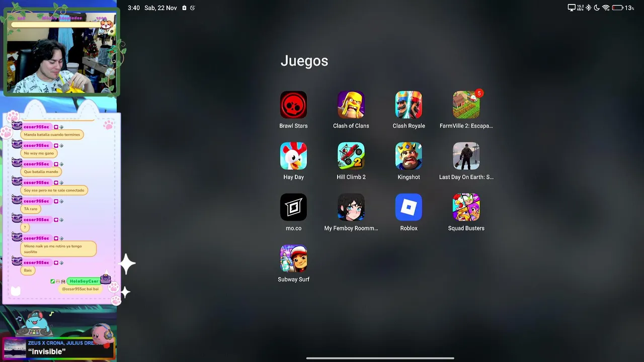The height and width of the screenshot is (362, 644).
Task: Tap the Wi-Fi status icon
Action: (x=606, y=8)
